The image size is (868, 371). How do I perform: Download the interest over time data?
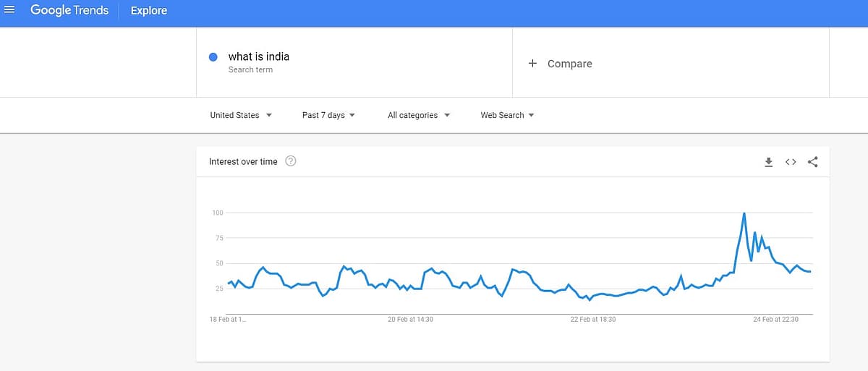(768, 162)
